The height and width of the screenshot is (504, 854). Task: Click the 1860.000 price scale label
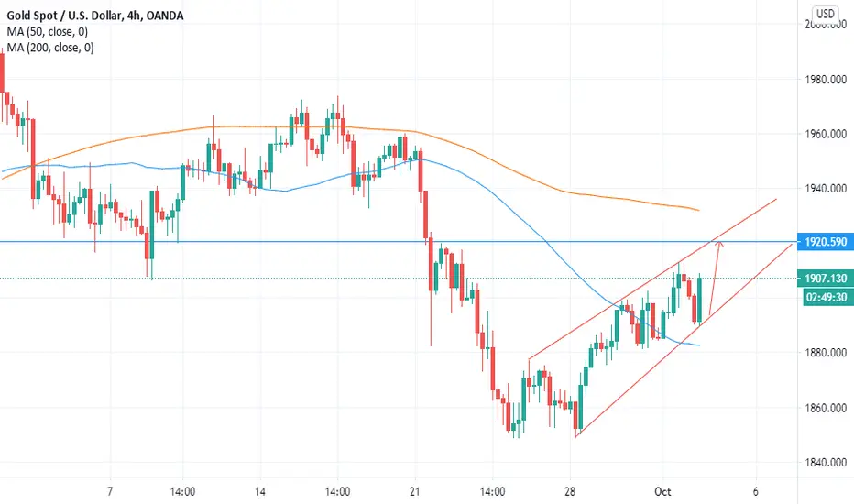point(826,408)
